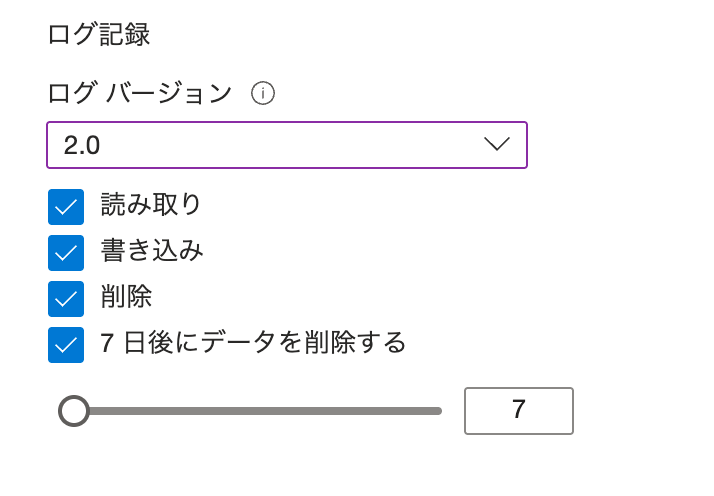Click the right end of the slider track
This screenshot has width=714, height=496.
[437, 411]
